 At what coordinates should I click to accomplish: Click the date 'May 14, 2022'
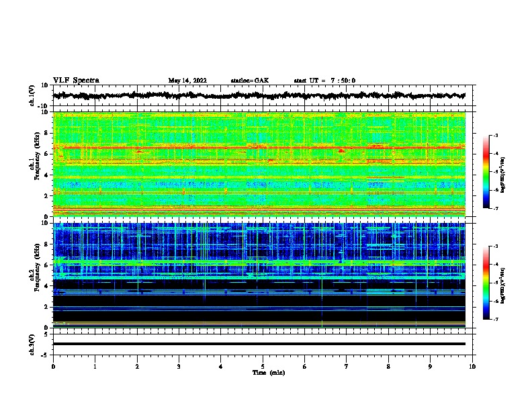tap(187, 81)
